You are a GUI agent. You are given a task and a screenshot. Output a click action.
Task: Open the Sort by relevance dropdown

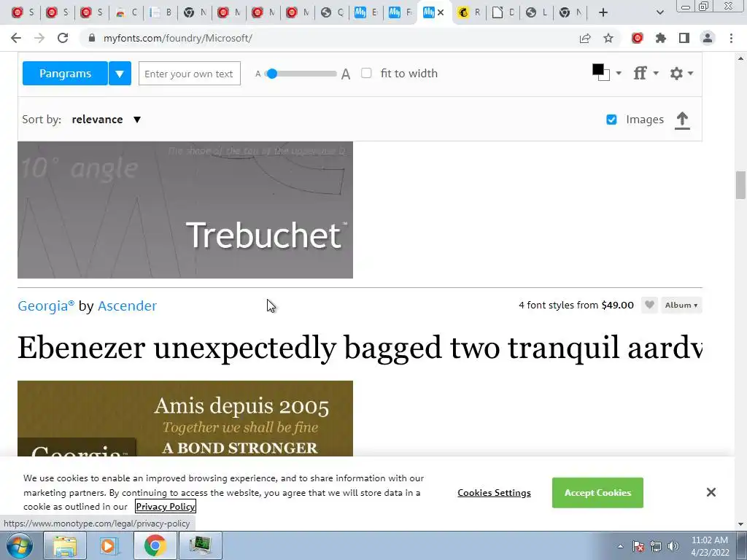tap(107, 120)
